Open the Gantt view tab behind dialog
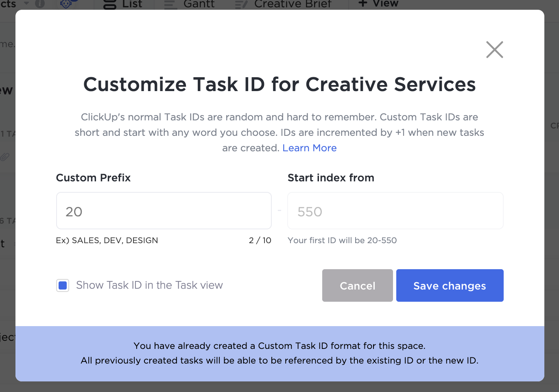 189,4
